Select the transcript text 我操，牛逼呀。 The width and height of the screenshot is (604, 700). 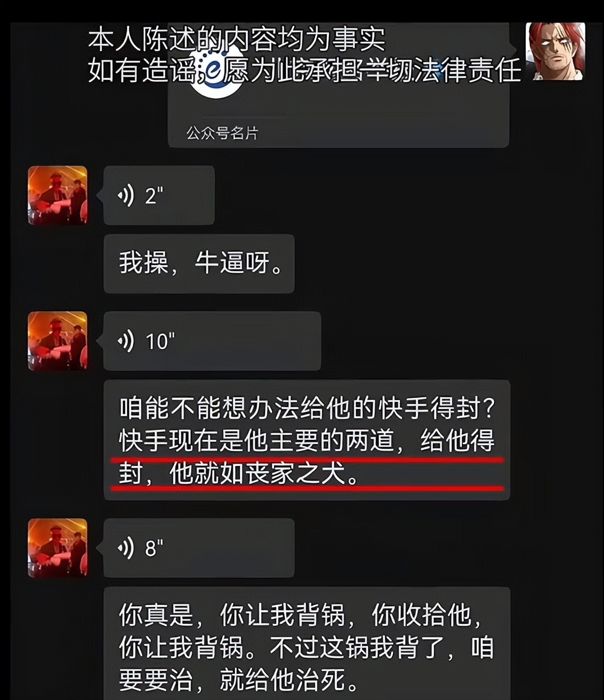[x=199, y=264]
